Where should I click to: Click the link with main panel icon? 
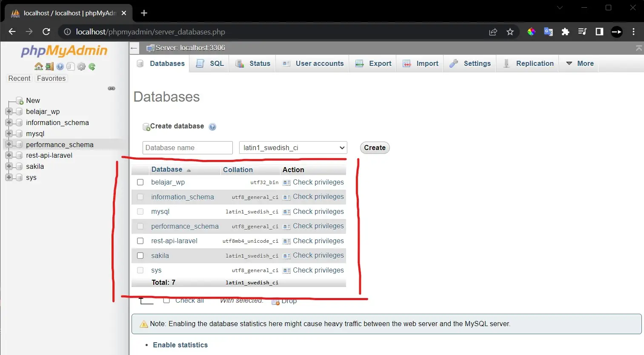tap(112, 88)
